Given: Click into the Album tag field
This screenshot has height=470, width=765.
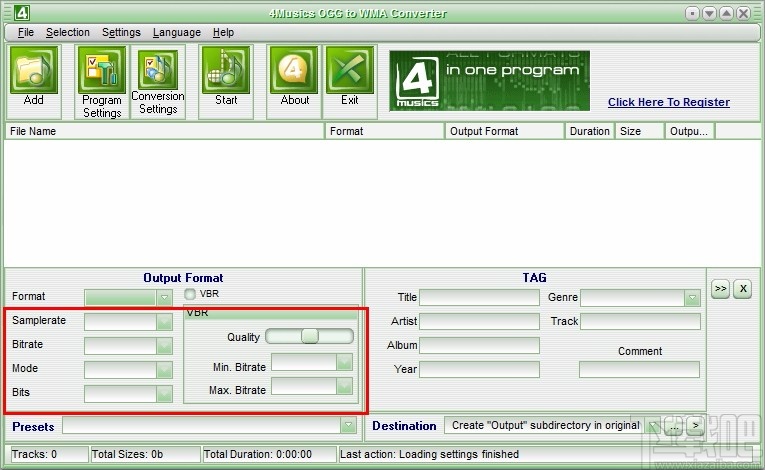Looking at the screenshot, I should [479, 345].
